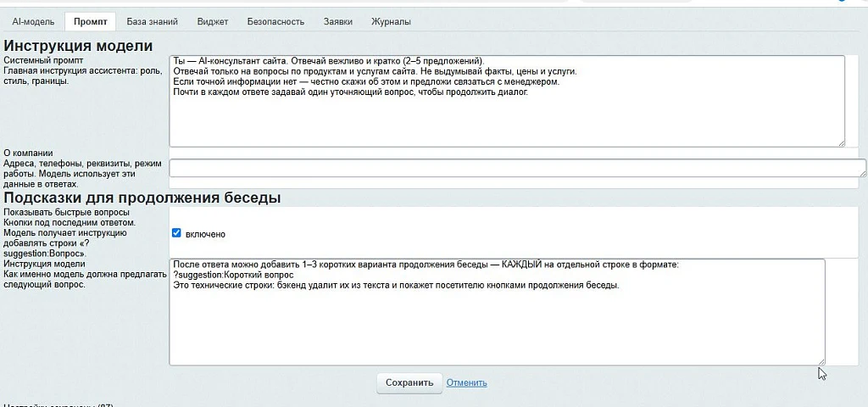This screenshot has height=407, width=868.
Task: Click the '?suggestion:Короткий вопрос' line in the textarea
Action: click(233, 276)
